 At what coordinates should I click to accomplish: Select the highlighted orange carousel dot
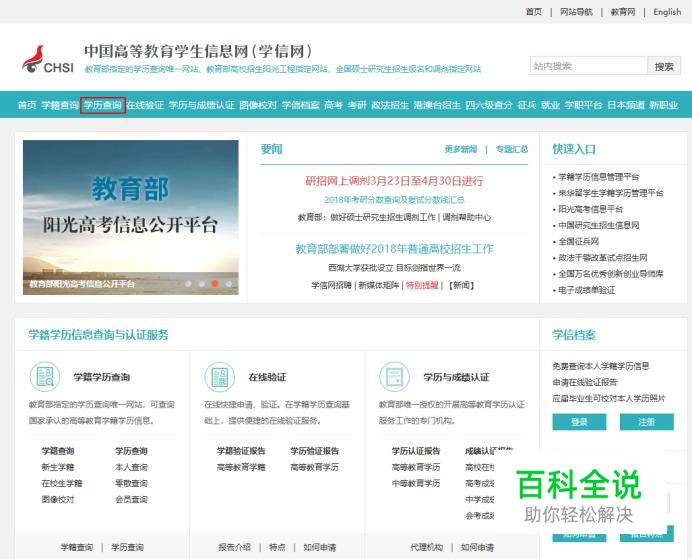[215, 284]
